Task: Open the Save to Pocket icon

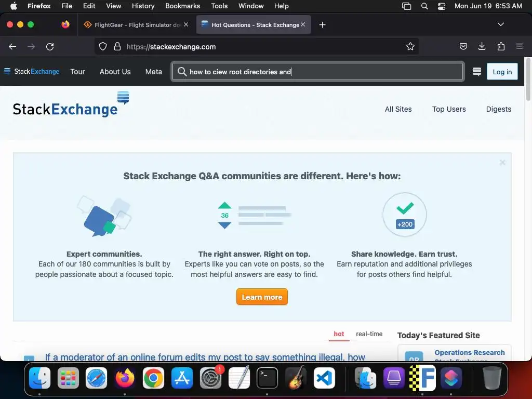Action: [463, 46]
